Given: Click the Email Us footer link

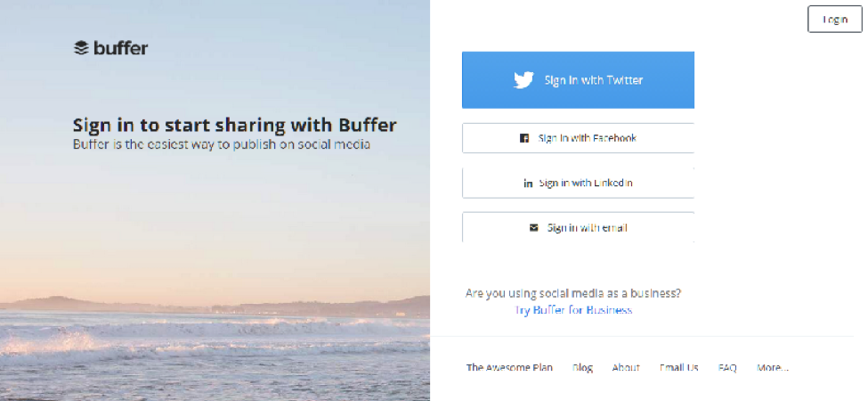Looking at the screenshot, I should coord(678,367).
